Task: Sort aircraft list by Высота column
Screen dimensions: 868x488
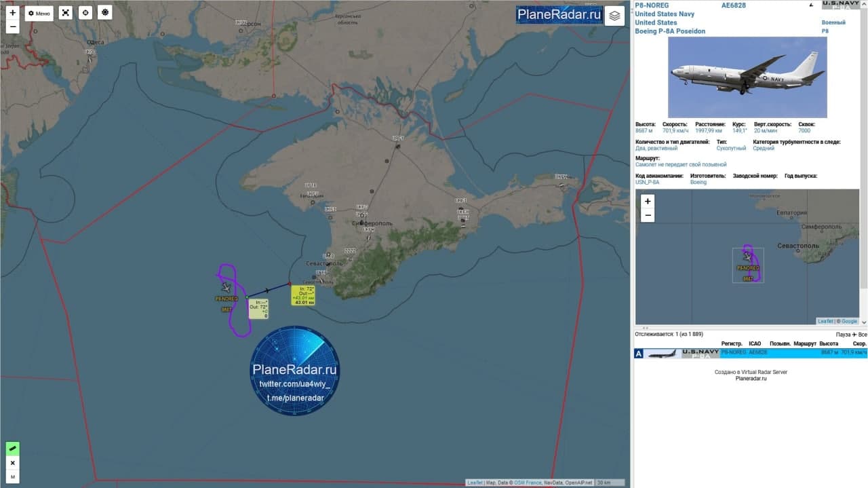Action: pos(828,343)
